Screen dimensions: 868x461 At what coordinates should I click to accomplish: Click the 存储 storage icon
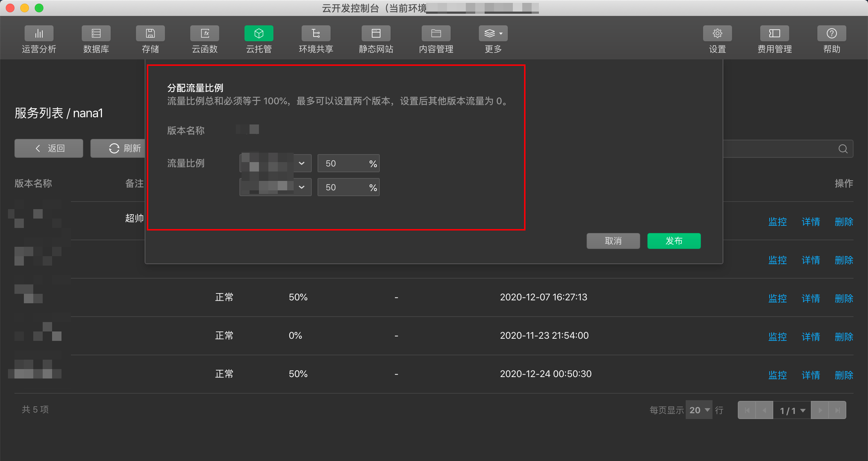tap(150, 34)
